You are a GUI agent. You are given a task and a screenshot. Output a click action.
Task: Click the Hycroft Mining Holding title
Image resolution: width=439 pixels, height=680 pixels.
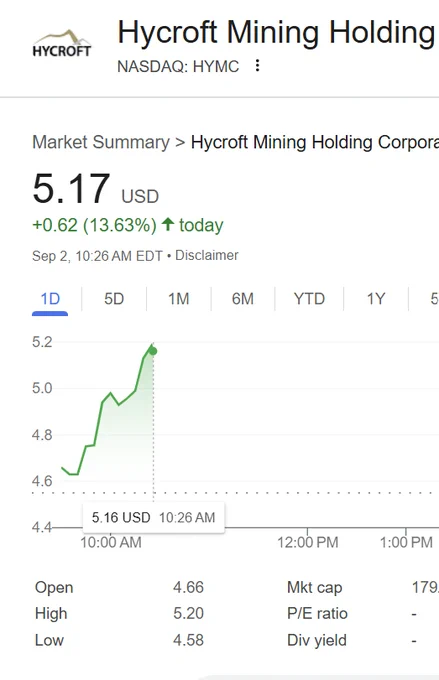[x=276, y=33]
